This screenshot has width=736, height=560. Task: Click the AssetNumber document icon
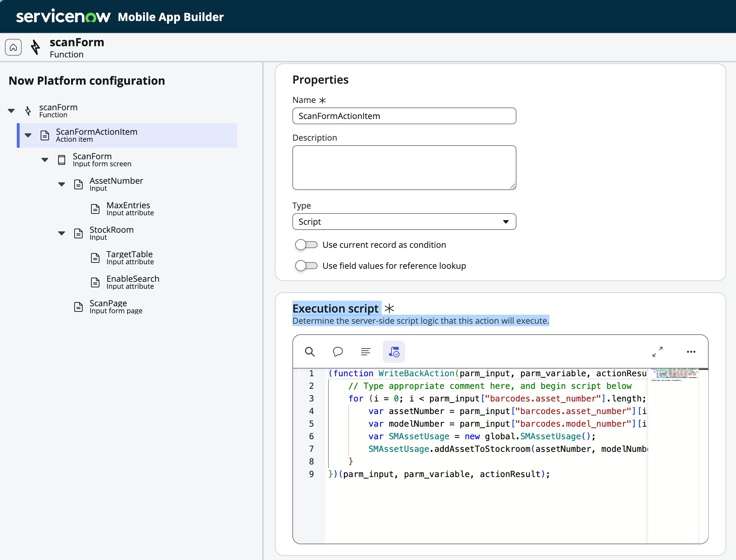coord(78,184)
